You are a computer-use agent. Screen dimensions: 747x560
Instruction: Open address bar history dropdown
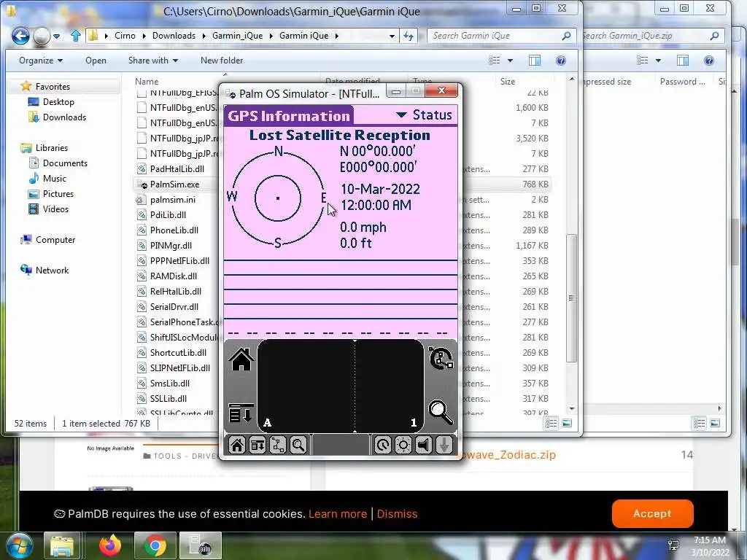(392, 36)
